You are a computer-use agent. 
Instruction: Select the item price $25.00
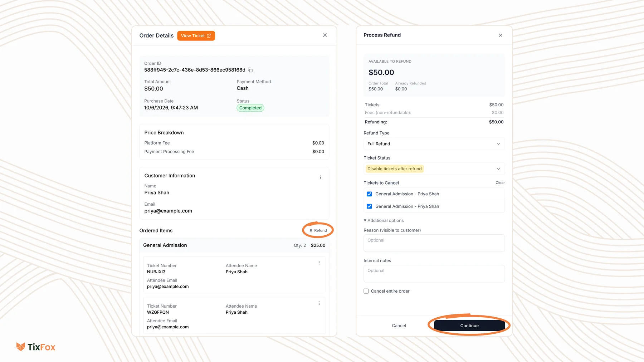318,245
